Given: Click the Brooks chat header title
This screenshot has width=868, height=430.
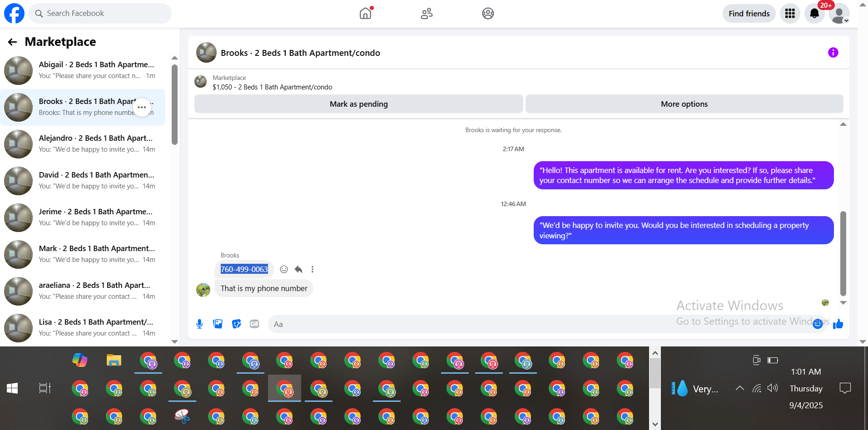Looking at the screenshot, I should (300, 53).
